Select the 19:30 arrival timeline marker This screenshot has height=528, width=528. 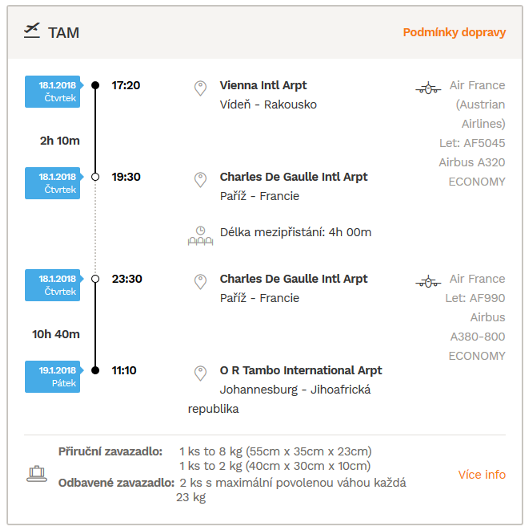95,177
